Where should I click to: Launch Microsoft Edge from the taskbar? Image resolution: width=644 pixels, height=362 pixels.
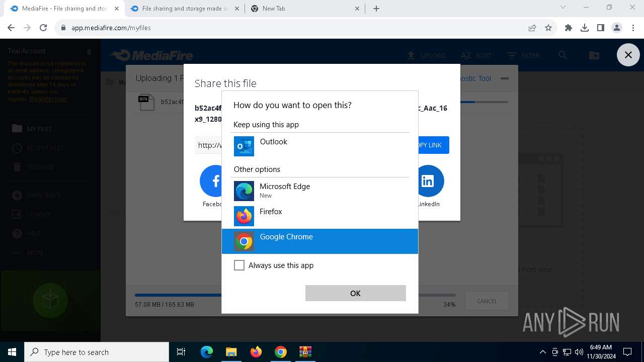pos(207,352)
